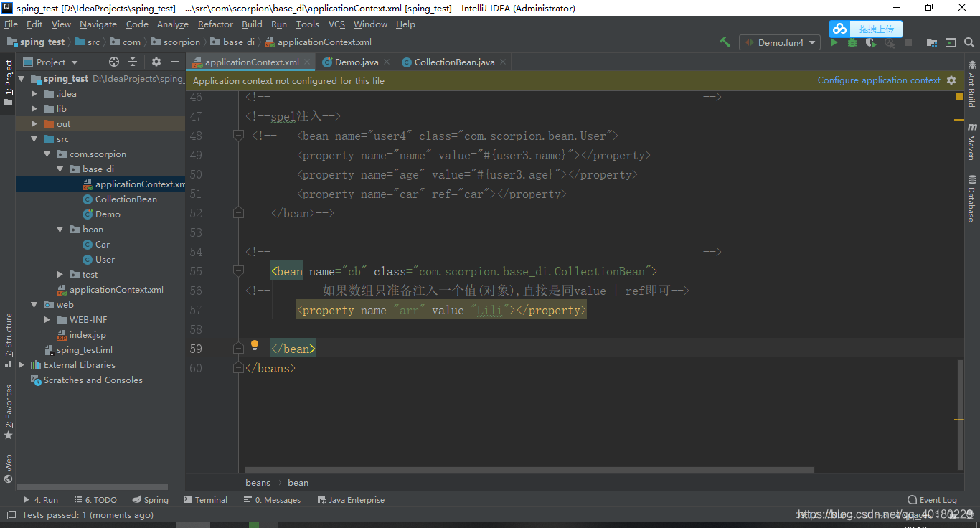Screen dimensions: 980x528
Task: Click the stop process square icon
Action: (908, 42)
